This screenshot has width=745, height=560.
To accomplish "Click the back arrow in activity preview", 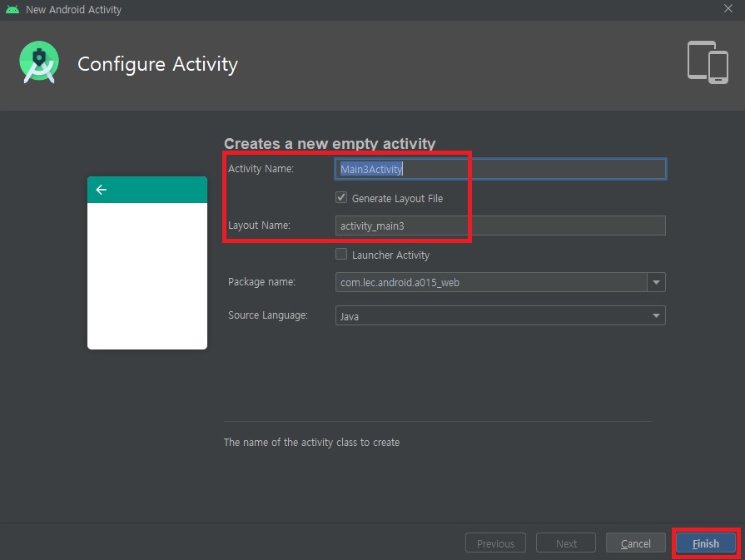I will (x=102, y=190).
